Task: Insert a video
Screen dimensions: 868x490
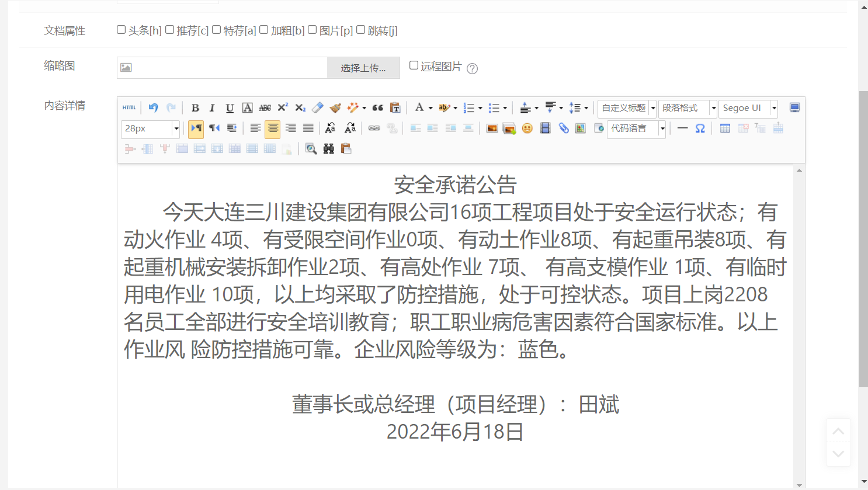Action: [545, 128]
